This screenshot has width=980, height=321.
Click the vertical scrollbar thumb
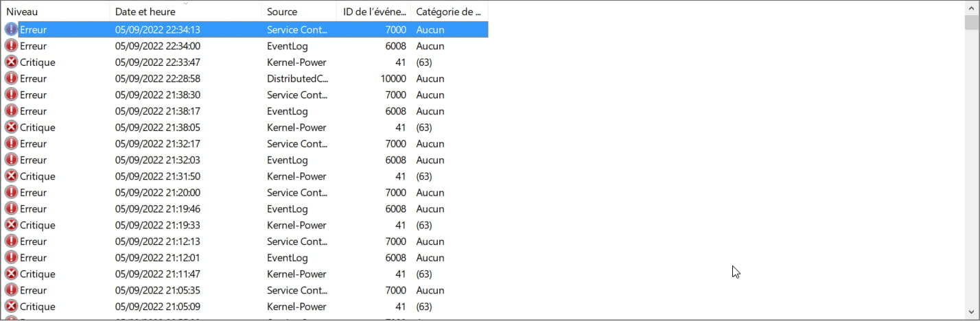[x=972, y=23]
